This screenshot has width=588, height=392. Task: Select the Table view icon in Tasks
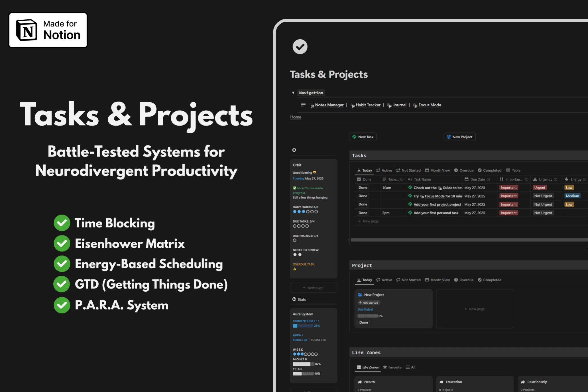[513, 170]
